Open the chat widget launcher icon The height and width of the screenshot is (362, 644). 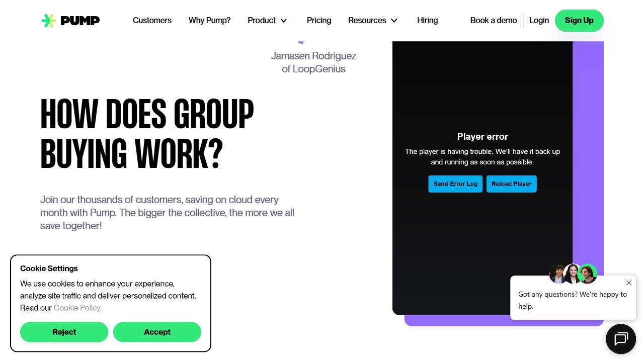621,339
